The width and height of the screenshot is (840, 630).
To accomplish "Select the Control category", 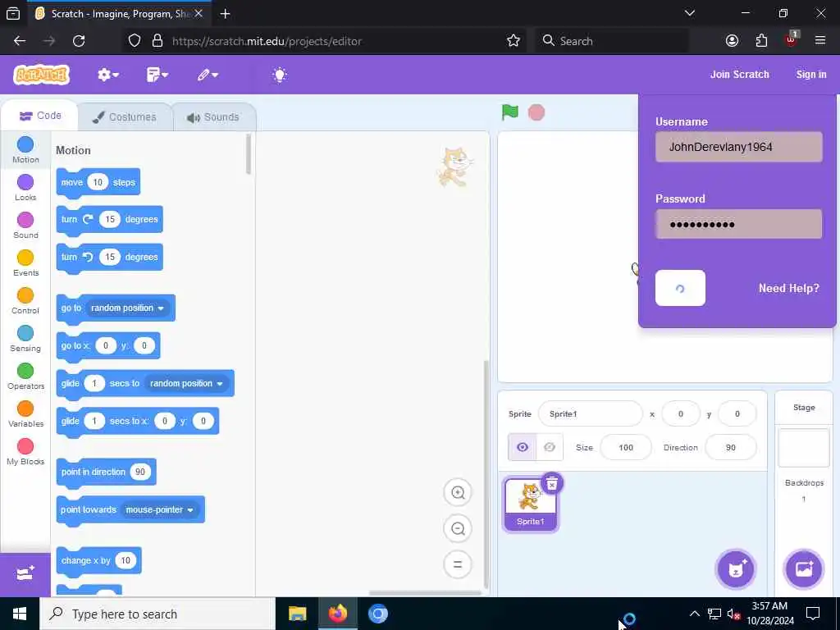I will click(x=25, y=300).
